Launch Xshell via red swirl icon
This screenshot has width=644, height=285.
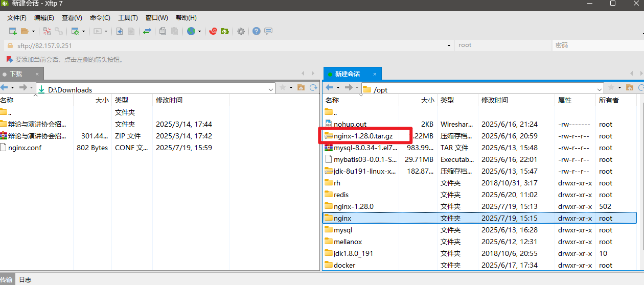tap(213, 31)
